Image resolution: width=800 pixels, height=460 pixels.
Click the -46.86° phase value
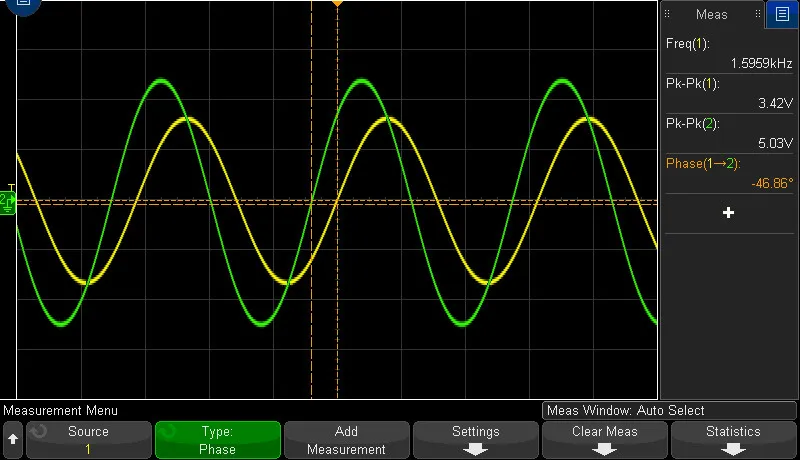click(772, 183)
